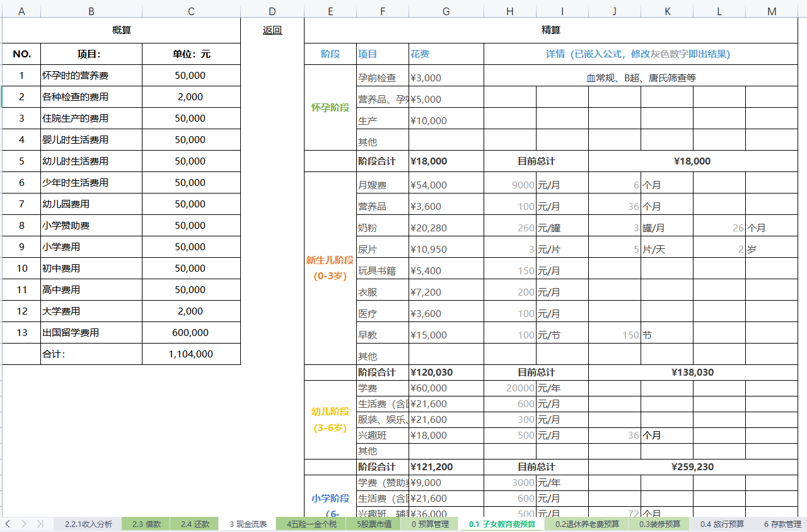Click the 幼儿阶段 学费 cell 20000
The image size is (807, 532).
[510, 388]
